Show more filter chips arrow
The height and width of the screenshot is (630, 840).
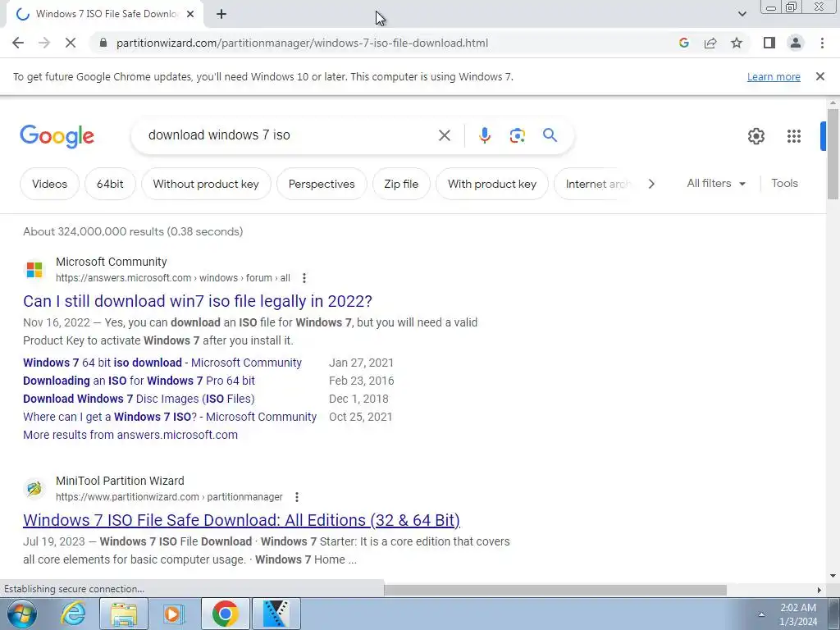(x=651, y=184)
